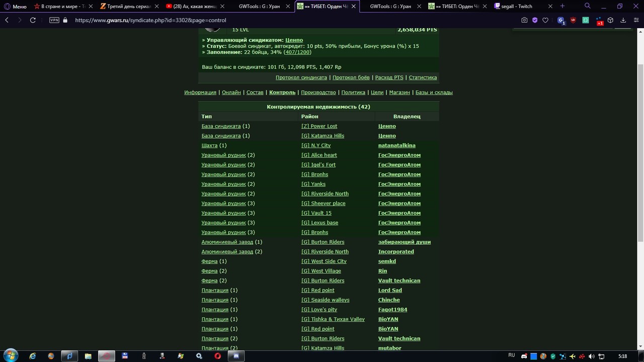Open [G] N.Y City district link

click(x=316, y=145)
